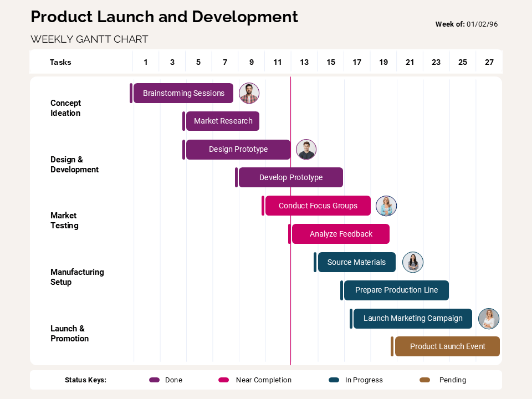Viewport: 532px width, 399px height.
Task: Click the Done status key indicator
Action: (x=155, y=380)
